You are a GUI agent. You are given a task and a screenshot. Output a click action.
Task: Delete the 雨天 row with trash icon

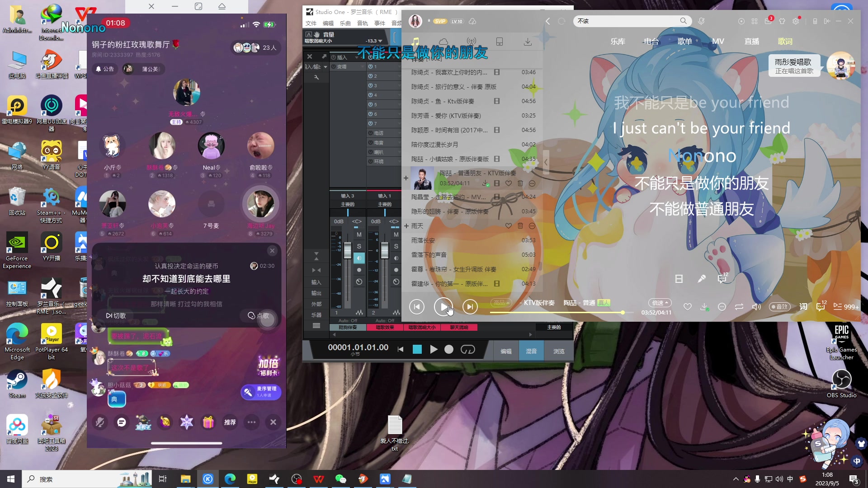(x=520, y=226)
